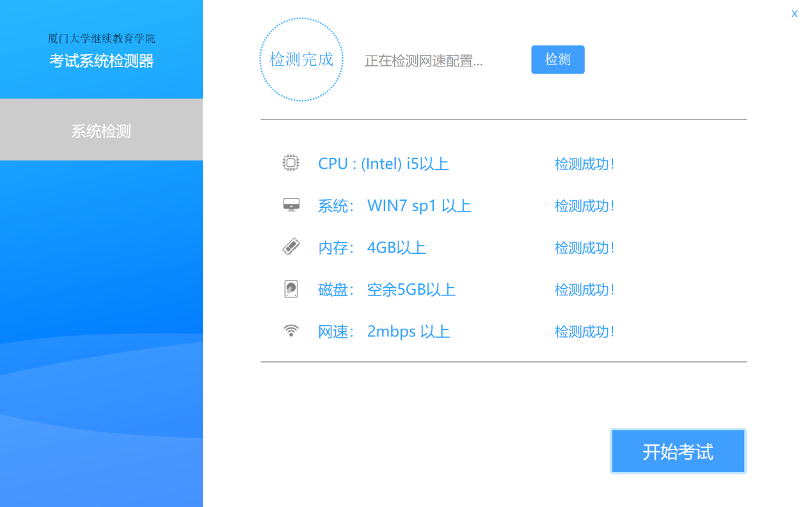The image size is (812, 507).
Task: Click the network speed row 检测成功 status
Action: click(584, 332)
